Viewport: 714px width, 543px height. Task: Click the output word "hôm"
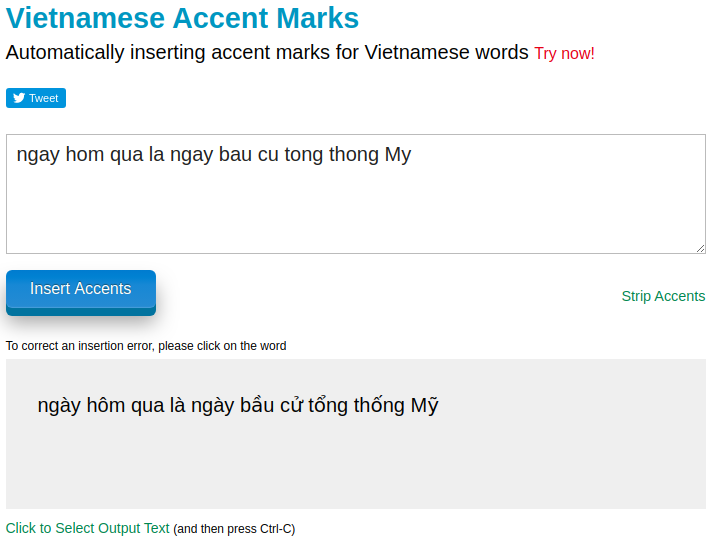pos(107,405)
